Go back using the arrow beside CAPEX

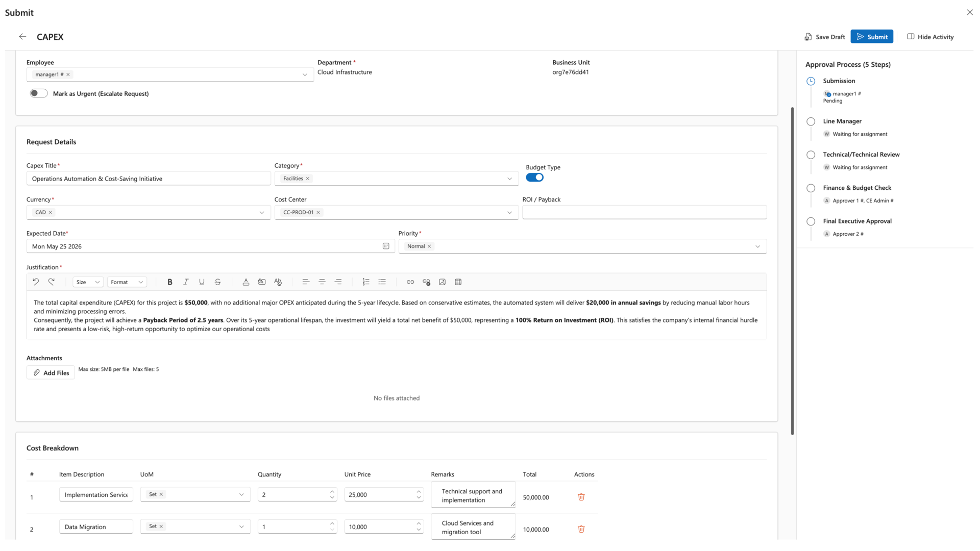point(22,37)
